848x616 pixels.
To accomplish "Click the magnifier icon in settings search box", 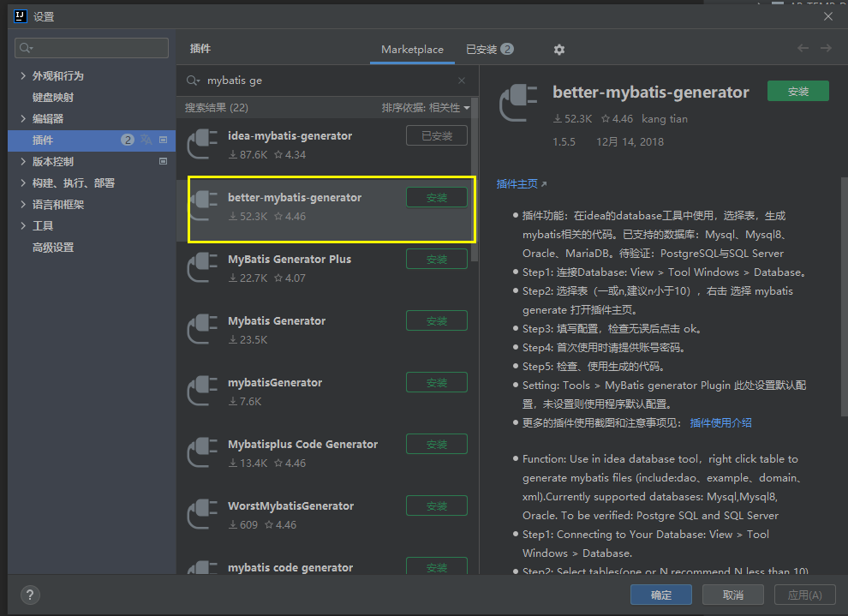I will pos(26,48).
